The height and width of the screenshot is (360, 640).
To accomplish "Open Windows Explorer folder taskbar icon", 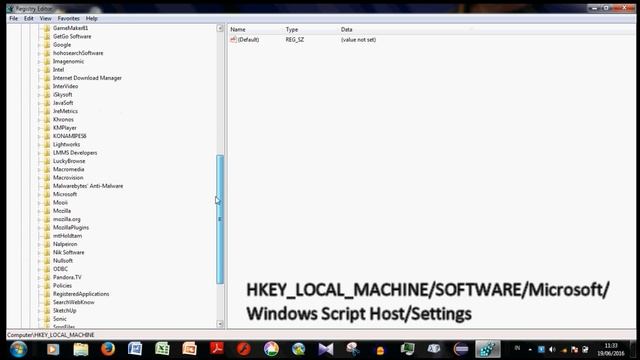I will coord(80,349).
